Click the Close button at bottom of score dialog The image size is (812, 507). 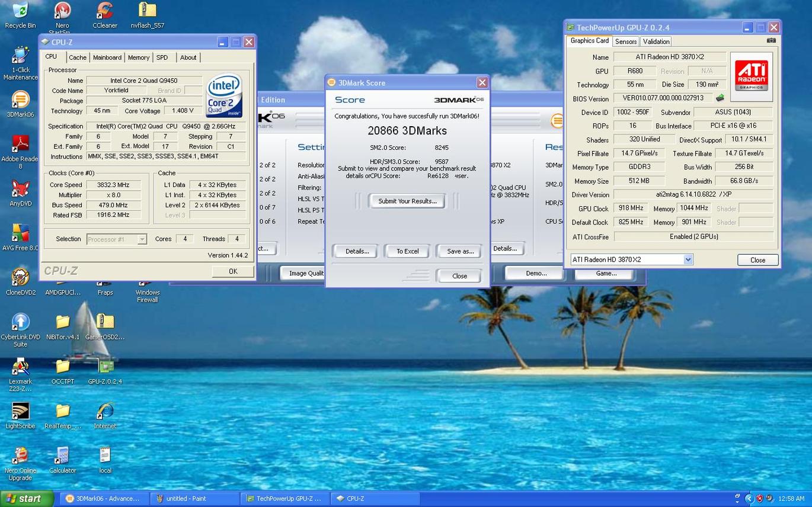(x=459, y=276)
